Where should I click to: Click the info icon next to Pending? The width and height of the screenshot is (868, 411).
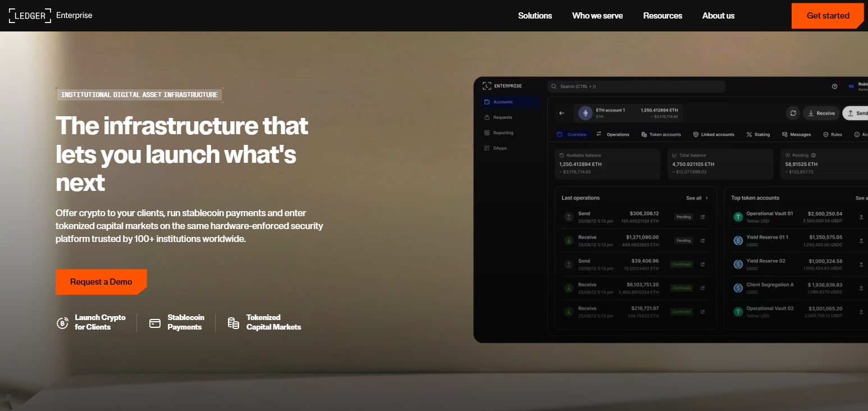pos(813,155)
